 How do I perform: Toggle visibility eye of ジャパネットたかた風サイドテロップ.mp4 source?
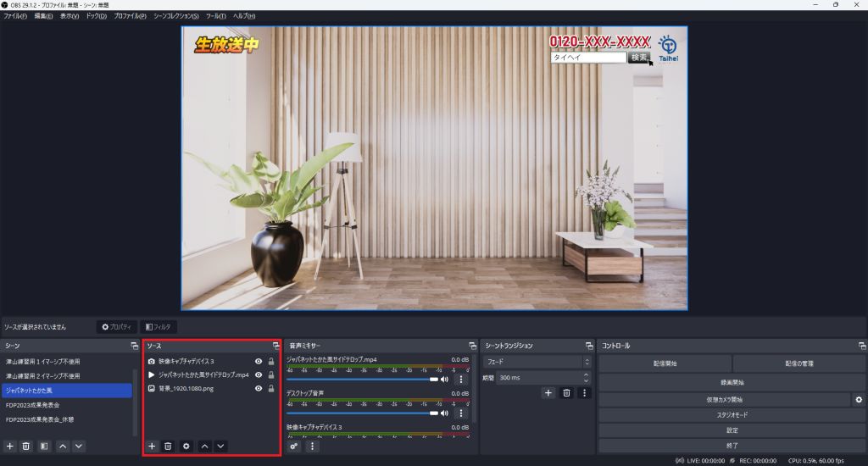point(259,374)
